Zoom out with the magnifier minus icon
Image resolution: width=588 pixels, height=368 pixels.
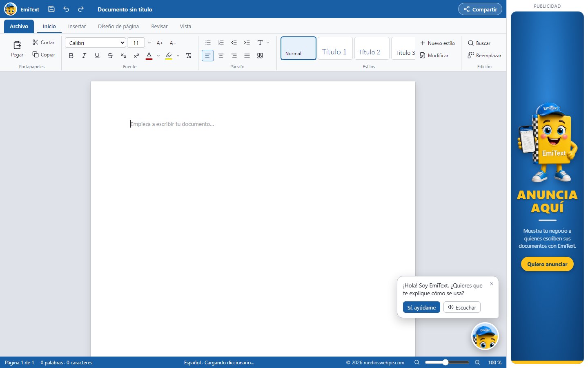point(417,362)
